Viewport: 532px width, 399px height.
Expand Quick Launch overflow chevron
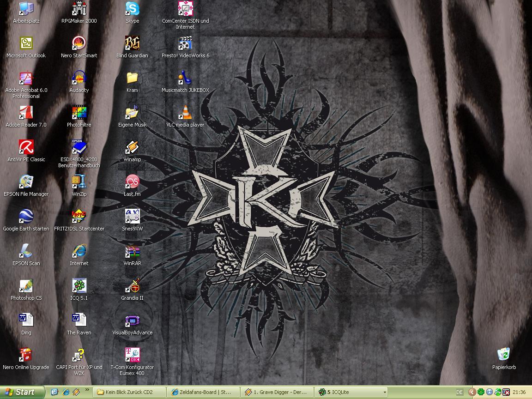click(x=87, y=390)
